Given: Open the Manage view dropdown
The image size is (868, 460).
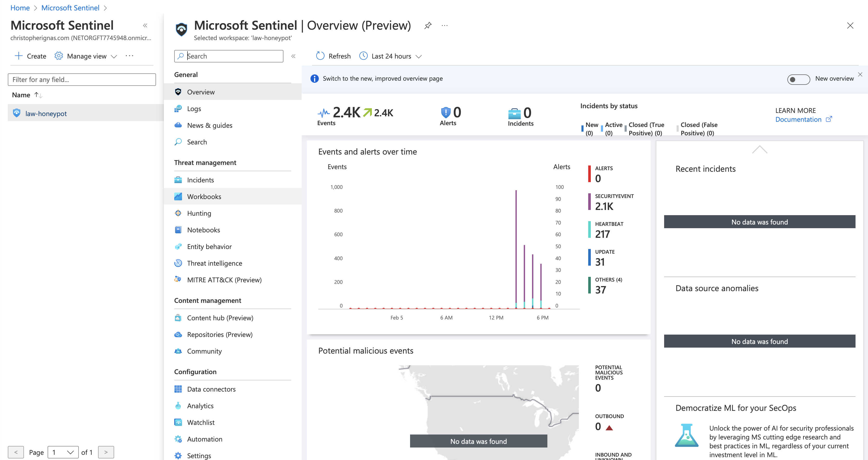Looking at the screenshot, I should coord(86,56).
